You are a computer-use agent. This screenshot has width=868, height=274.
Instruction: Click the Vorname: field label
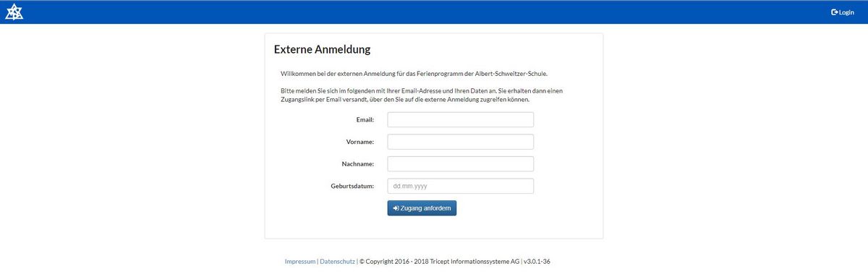click(x=360, y=142)
